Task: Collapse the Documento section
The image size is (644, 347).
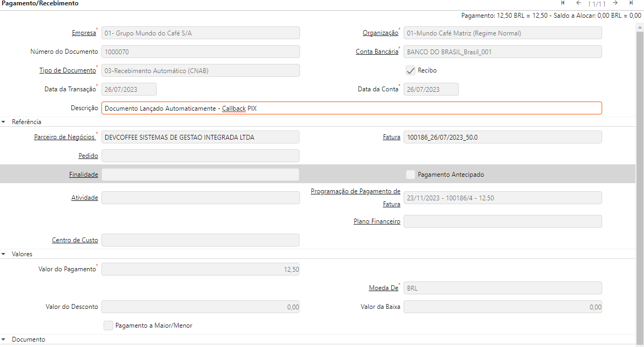Action: (x=4, y=339)
